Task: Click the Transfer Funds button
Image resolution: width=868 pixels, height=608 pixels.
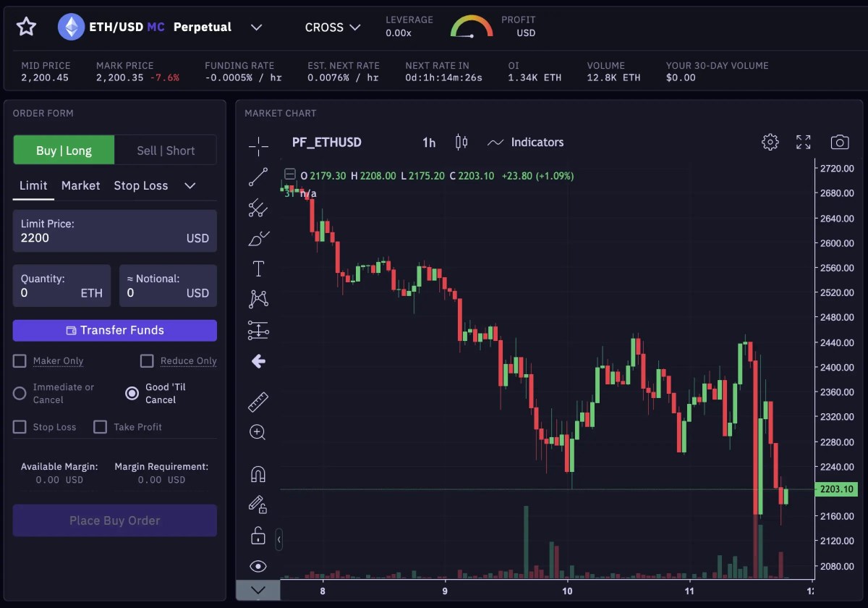Action: click(x=114, y=330)
